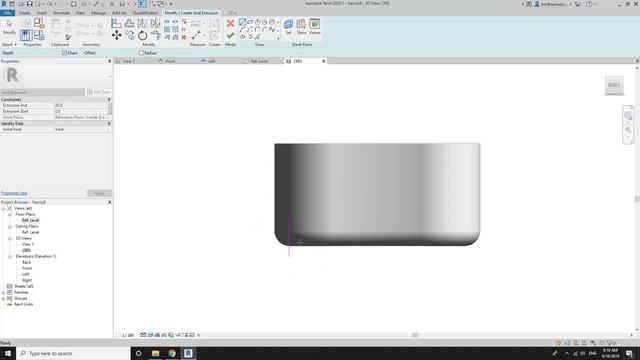The height and width of the screenshot is (360, 640).
Task: Open the Manage ribbon tab
Action: tap(98, 13)
